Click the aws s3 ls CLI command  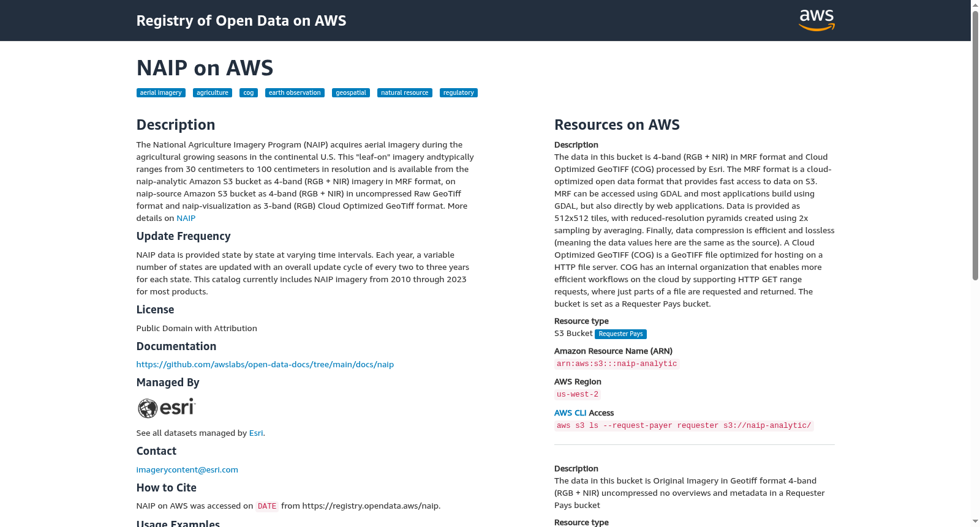click(684, 426)
